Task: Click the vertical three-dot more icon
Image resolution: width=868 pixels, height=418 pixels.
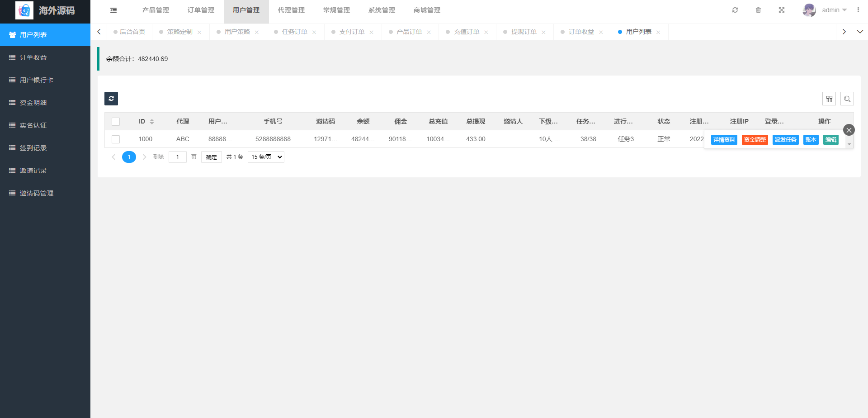Action: (858, 10)
